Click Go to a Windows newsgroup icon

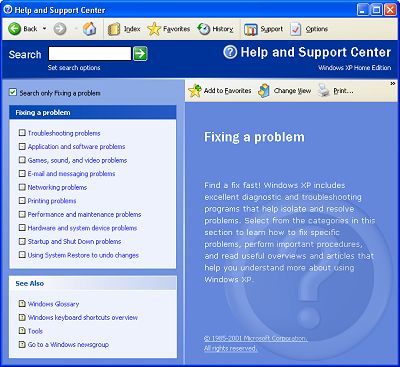22,344
